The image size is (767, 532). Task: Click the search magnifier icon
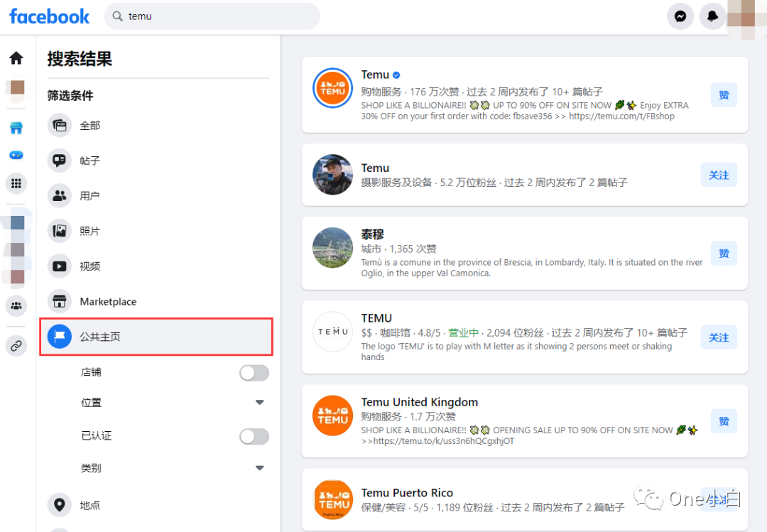[x=117, y=16]
